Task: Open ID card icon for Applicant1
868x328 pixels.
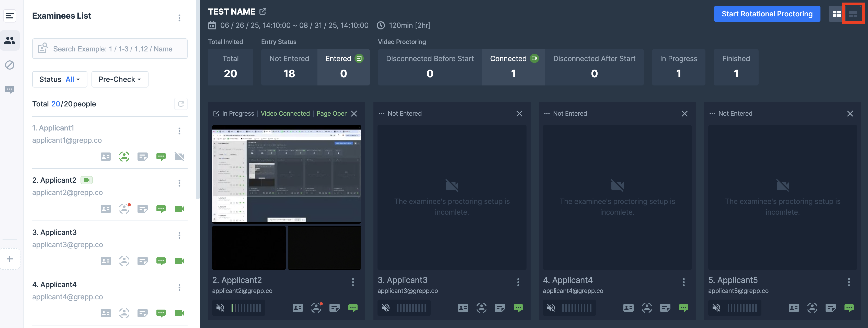Action: (106, 157)
